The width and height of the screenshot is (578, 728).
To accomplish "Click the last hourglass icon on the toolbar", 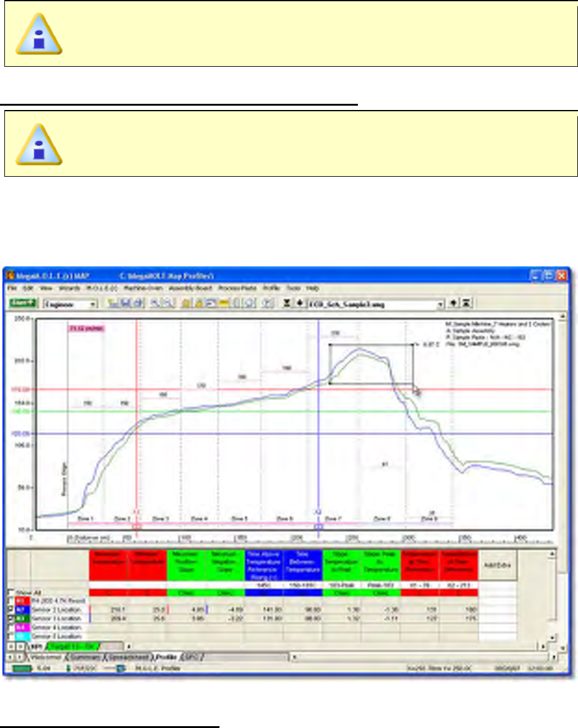I will pyautogui.click(x=466, y=303).
